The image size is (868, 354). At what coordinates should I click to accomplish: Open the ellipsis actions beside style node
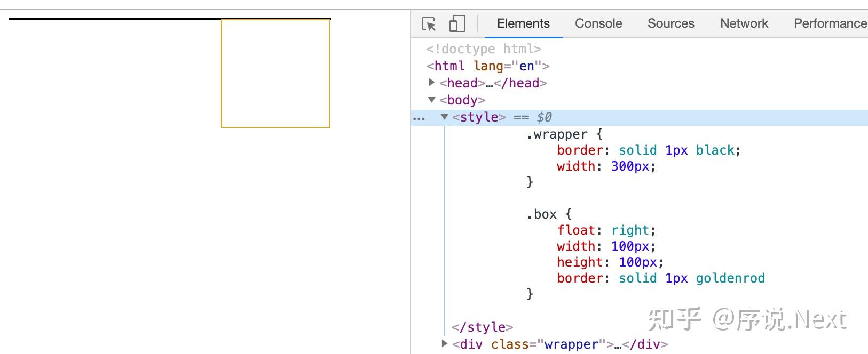419,118
